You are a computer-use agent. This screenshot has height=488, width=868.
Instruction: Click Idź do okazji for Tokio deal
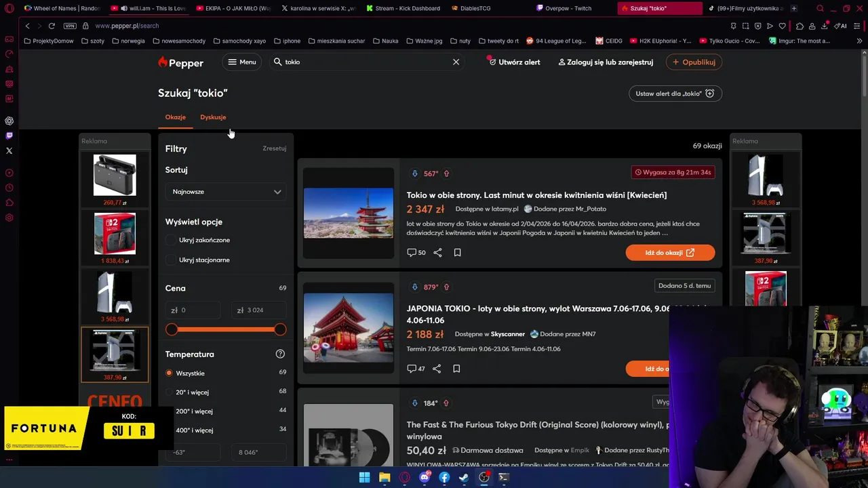click(x=670, y=253)
